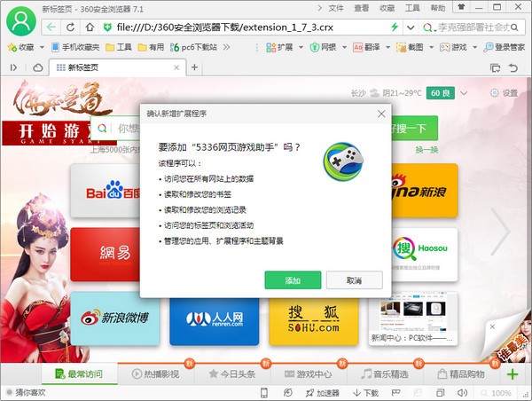Switch to the 热播影视 tab
The height and width of the screenshot is (401, 532).
[155, 373]
